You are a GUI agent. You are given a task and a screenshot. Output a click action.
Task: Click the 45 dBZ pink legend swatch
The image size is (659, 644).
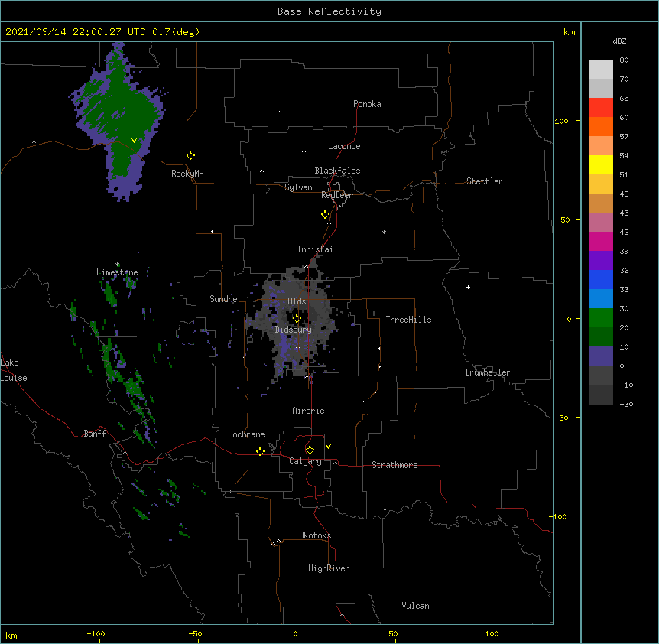click(x=601, y=223)
